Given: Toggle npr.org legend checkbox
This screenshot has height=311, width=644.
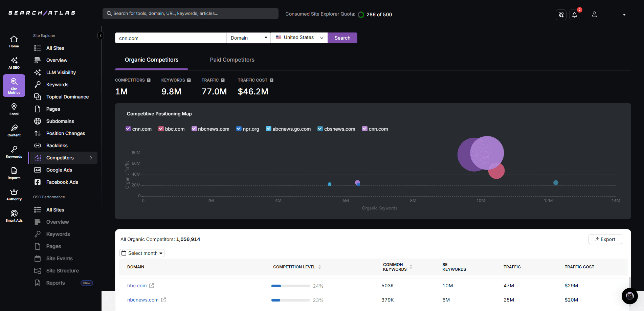Looking at the screenshot, I should tap(239, 129).
